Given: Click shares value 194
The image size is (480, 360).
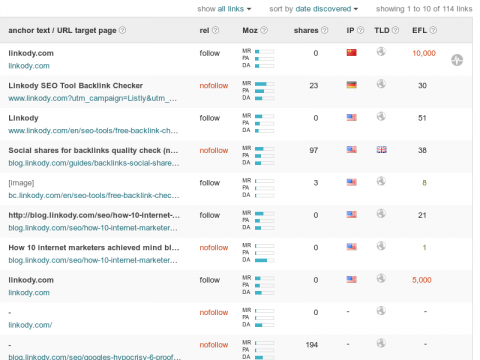Looking at the screenshot, I should click(312, 345).
